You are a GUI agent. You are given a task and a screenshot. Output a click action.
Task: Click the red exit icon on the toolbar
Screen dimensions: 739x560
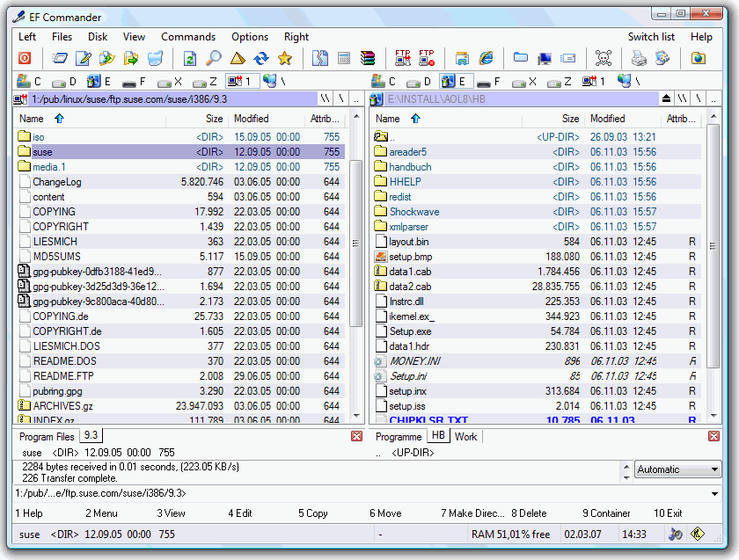tap(24, 58)
